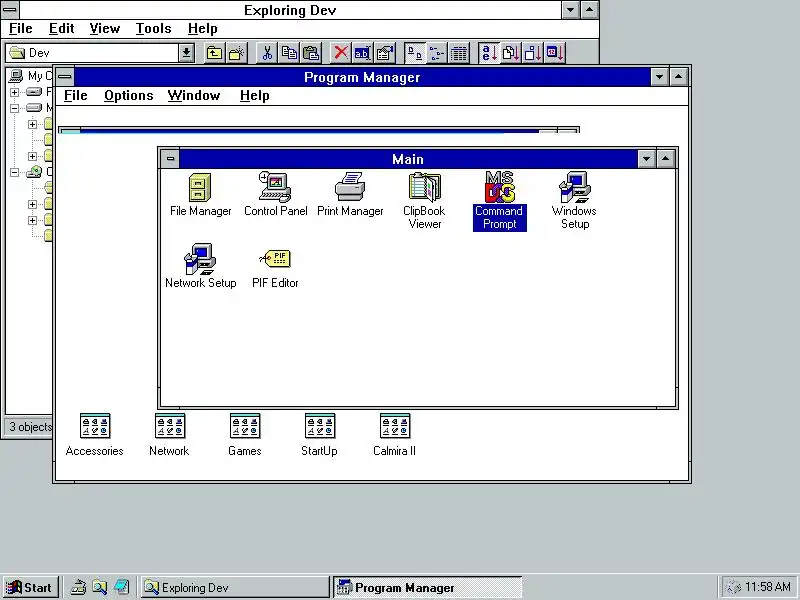Viewport: 800px width, 600px height.
Task: Switch Explorer to small icons view
Action: [x=437, y=53]
